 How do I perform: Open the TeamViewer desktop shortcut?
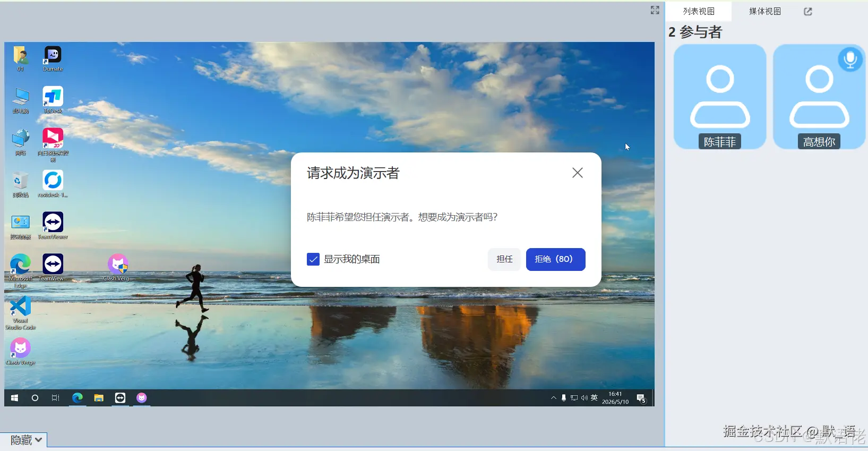(53, 226)
